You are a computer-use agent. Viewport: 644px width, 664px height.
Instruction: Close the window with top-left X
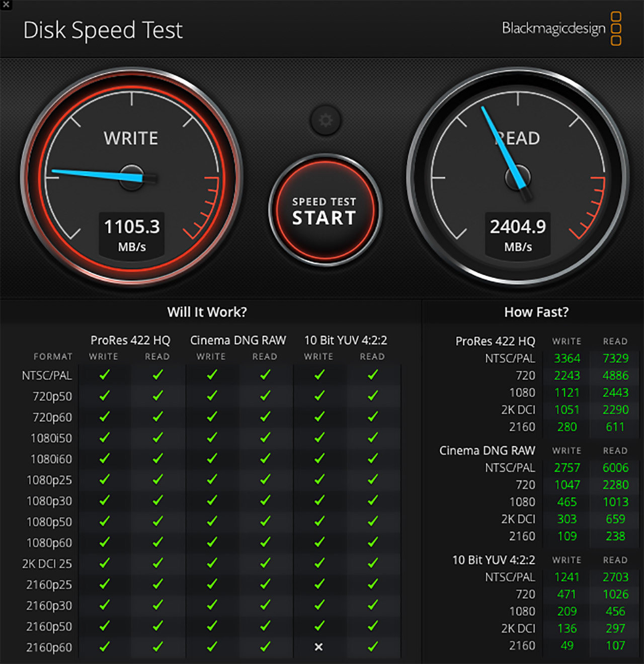[6, 5]
